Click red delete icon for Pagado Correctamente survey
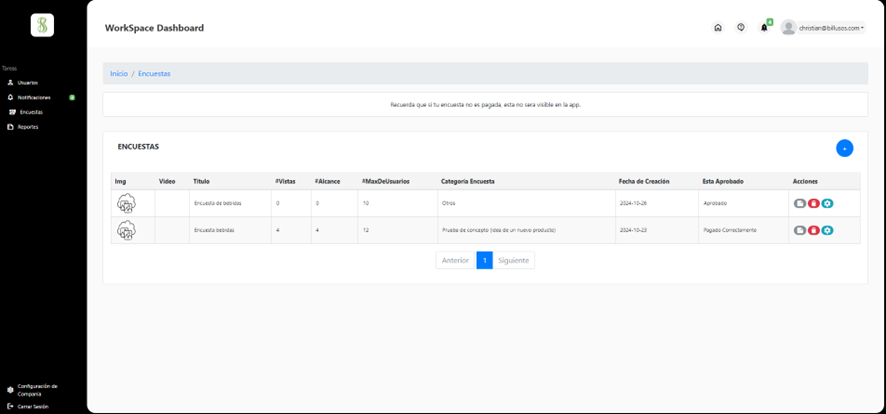The image size is (886, 414). [813, 230]
